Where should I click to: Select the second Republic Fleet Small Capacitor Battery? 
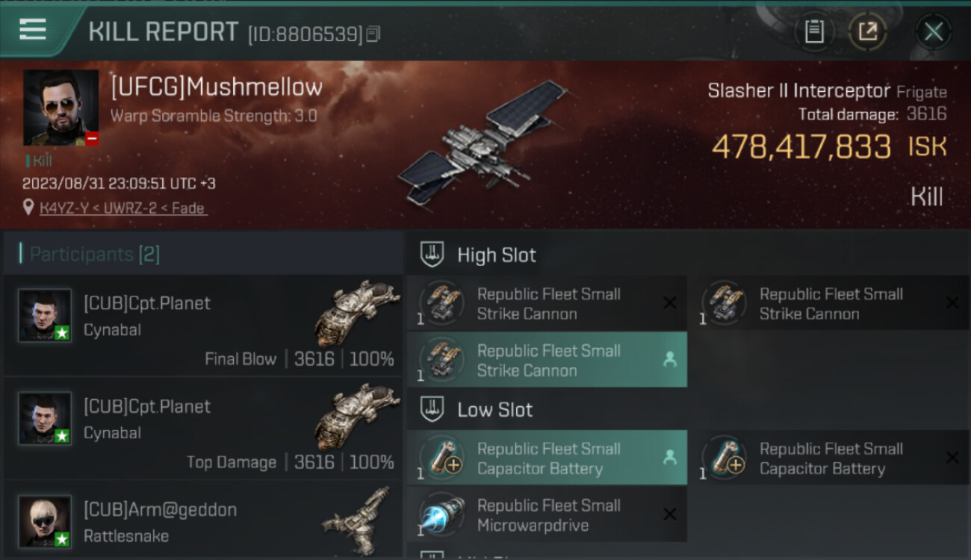pyautogui.click(x=829, y=458)
